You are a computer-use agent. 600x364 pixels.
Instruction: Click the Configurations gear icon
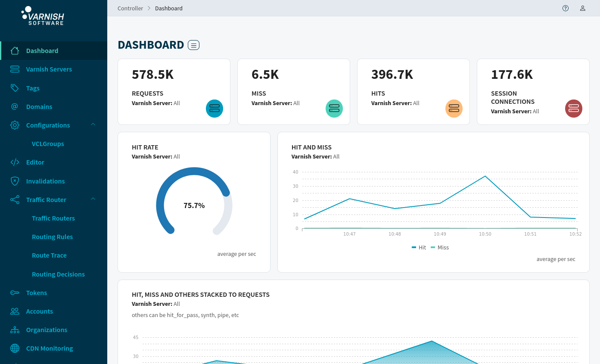tap(15, 125)
